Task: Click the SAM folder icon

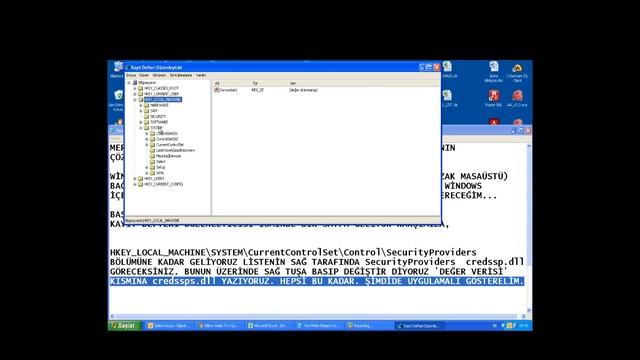Action: click(147, 111)
